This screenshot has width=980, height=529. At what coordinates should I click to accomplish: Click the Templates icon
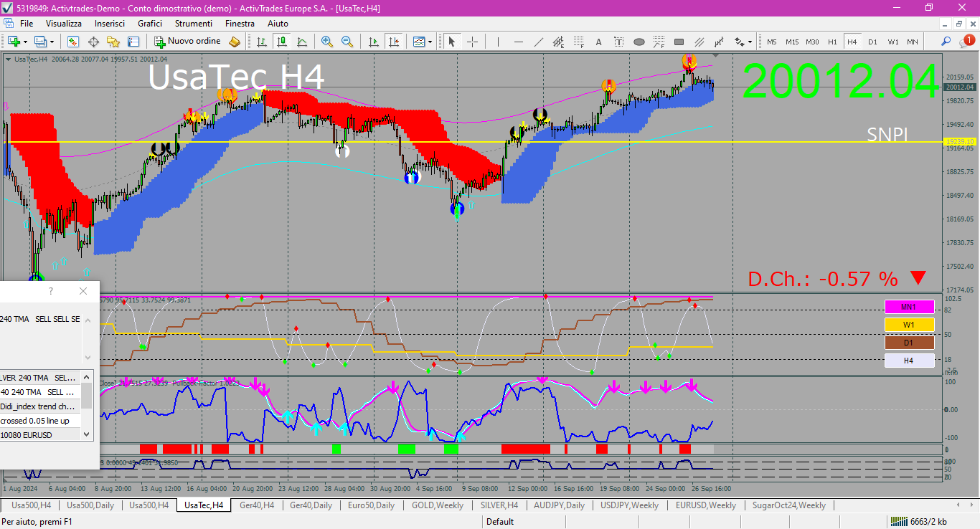coord(419,42)
